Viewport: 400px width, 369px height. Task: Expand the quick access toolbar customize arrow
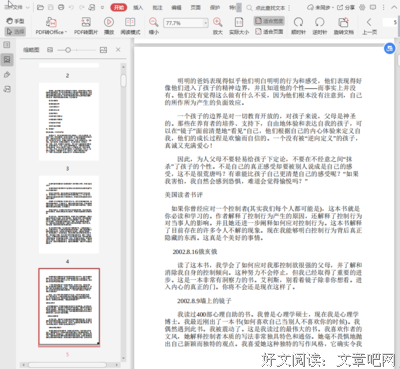(x=102, y=7)
